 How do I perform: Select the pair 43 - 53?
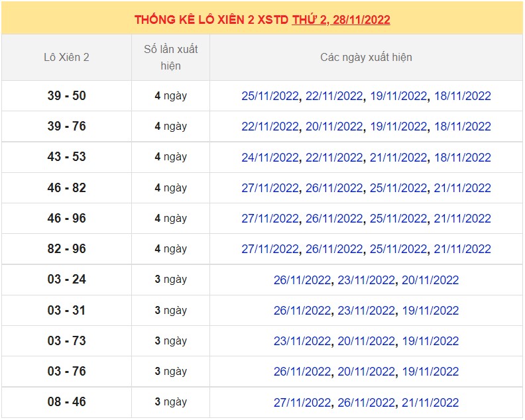pos(67,156)
